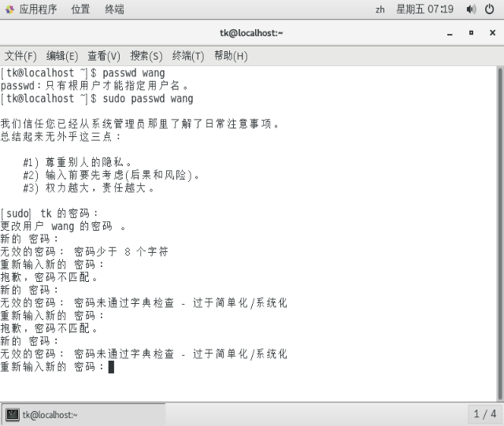Click the text 'sudo passwd wang'
Screen dimensions: 504x426
pos(148,98)
